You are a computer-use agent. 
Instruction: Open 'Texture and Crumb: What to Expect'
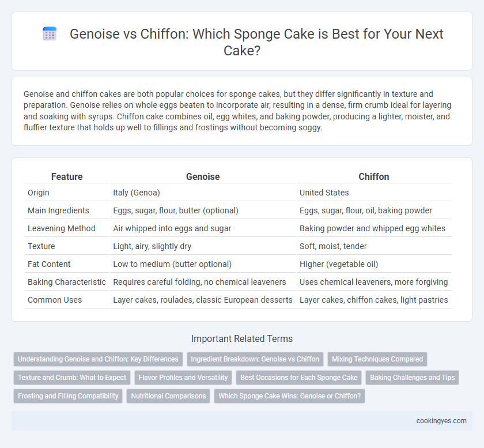72,378
